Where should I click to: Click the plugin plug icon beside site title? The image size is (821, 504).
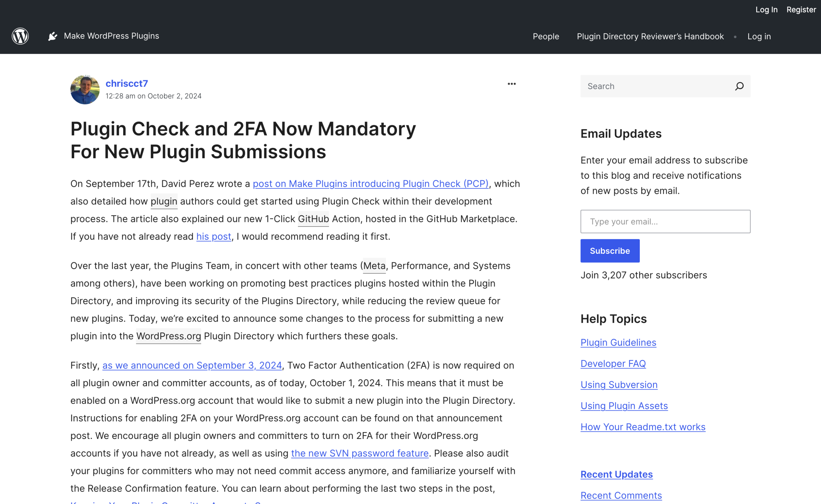point(53,36)
